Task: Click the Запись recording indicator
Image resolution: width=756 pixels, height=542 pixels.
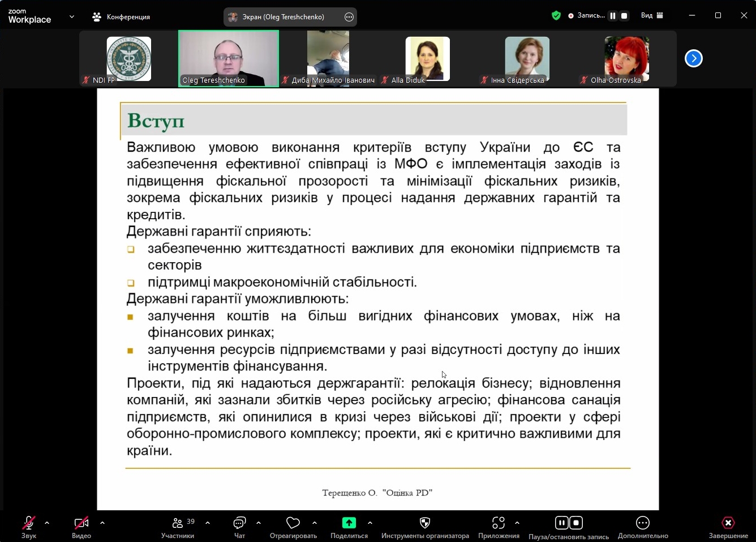Action: (587, 16)
